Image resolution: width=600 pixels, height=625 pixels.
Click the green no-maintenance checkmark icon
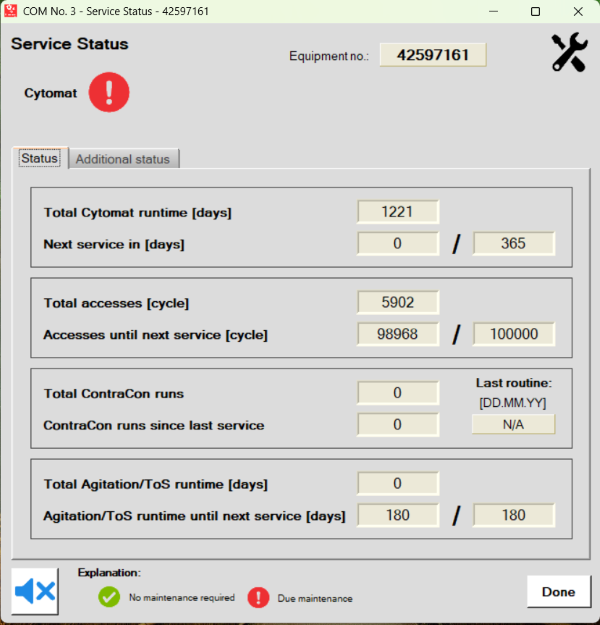point(109,597)
